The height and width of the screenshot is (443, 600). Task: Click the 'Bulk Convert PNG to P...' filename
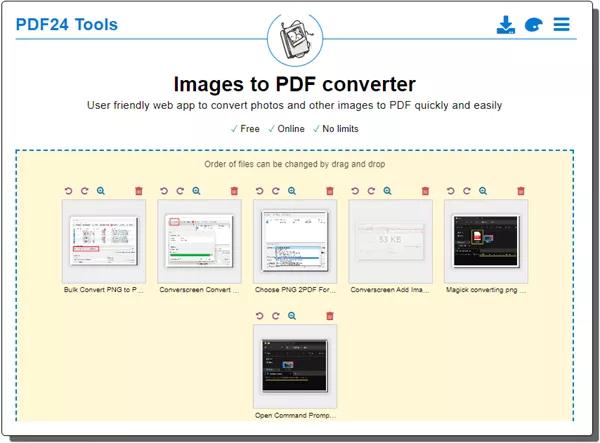104,290
